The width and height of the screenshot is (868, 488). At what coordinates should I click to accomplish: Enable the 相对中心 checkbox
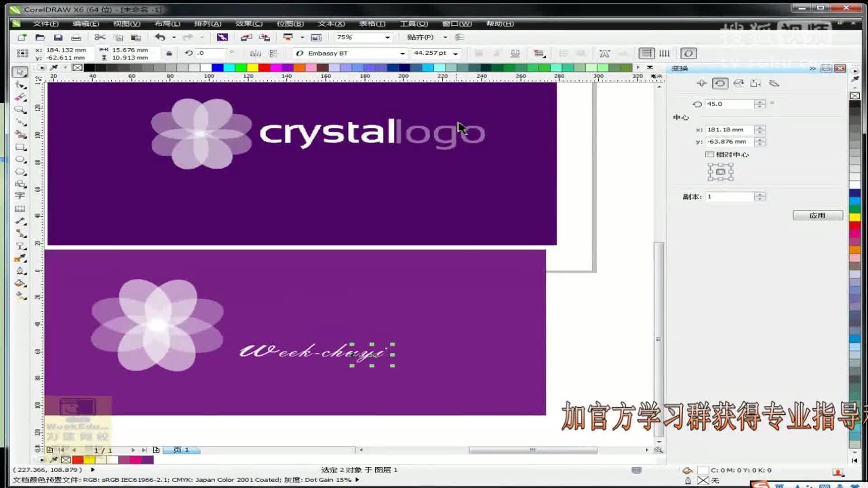click(x=710, y=154)
